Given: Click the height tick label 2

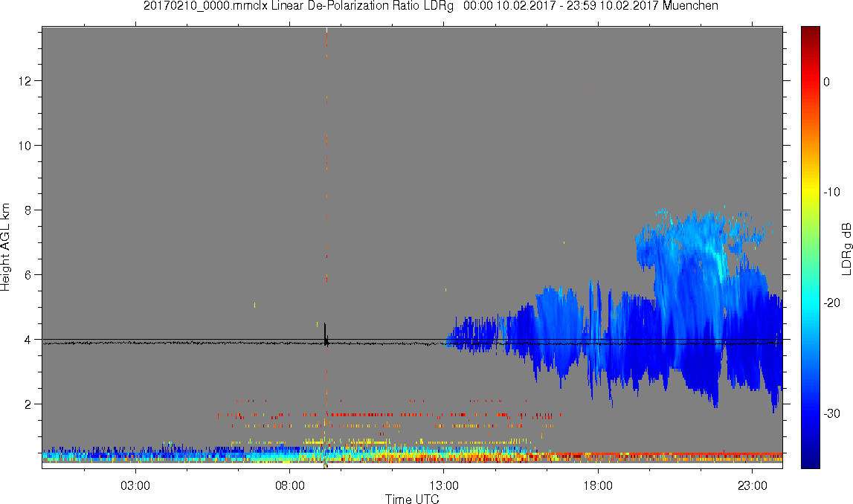Looking at the screenshot, I should tap(28, 404).
